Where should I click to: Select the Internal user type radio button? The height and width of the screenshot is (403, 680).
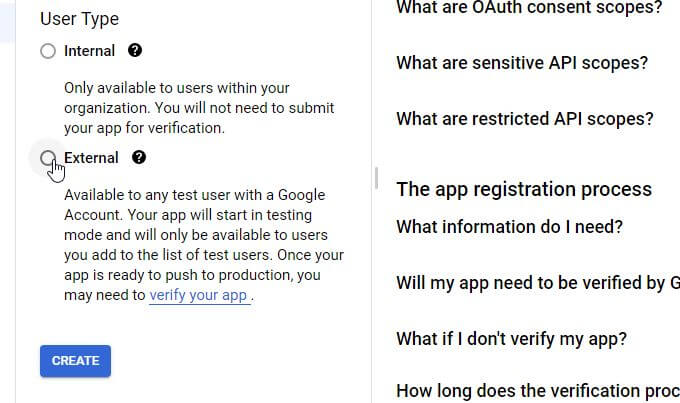[48, 51]
